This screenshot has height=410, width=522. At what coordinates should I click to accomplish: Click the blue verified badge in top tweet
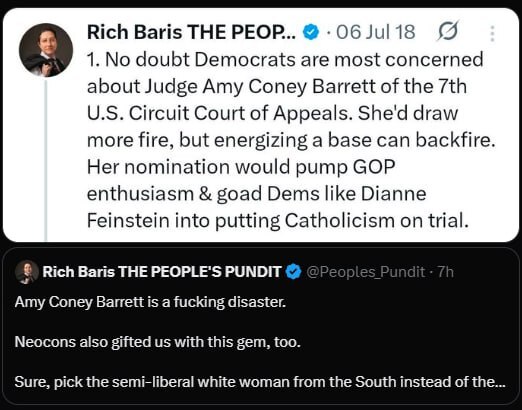coord(311,32)
